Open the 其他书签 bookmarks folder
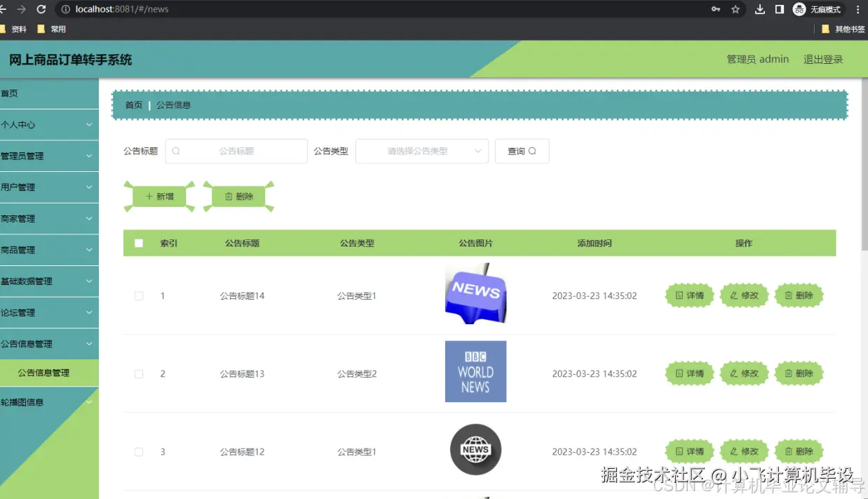Image resolution: width=868 pixels, height=499 pixels. pyautogui.click(x=843, y=29)
